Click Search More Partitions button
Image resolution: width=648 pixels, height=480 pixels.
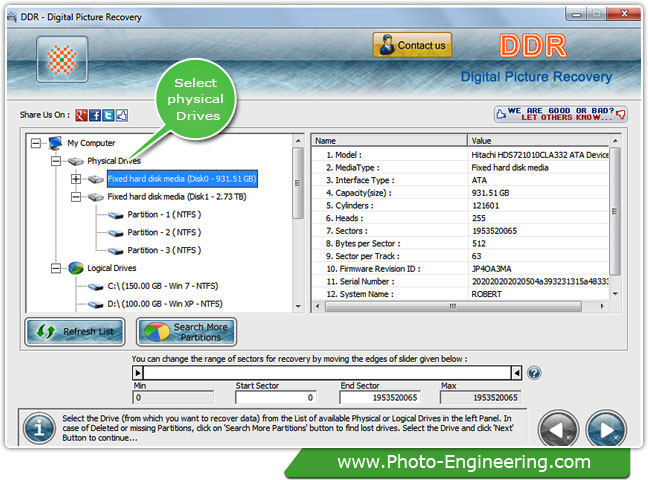pos(186,332)
